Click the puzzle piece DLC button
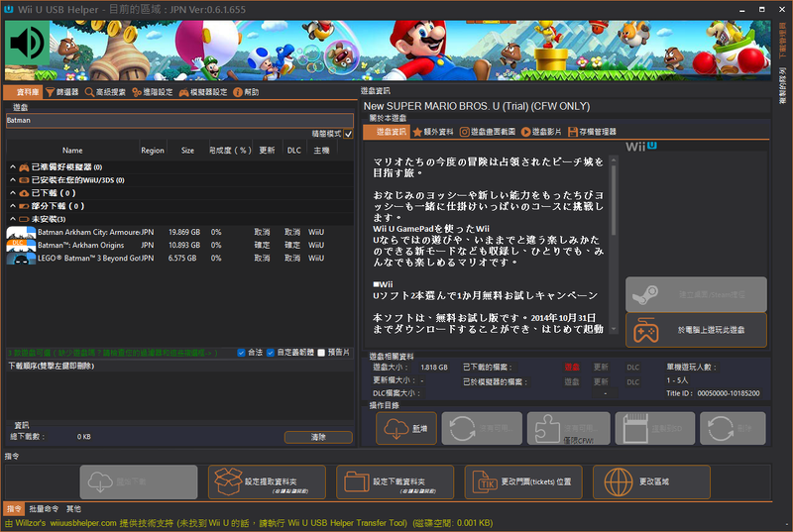The image size is (793, 532). point(568,428)
